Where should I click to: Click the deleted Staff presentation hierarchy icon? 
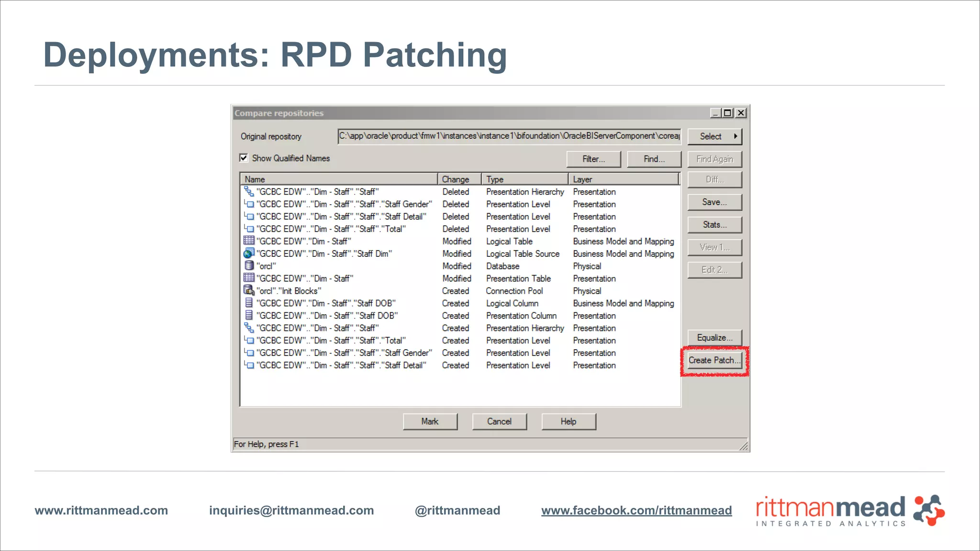tap(249, 191)
